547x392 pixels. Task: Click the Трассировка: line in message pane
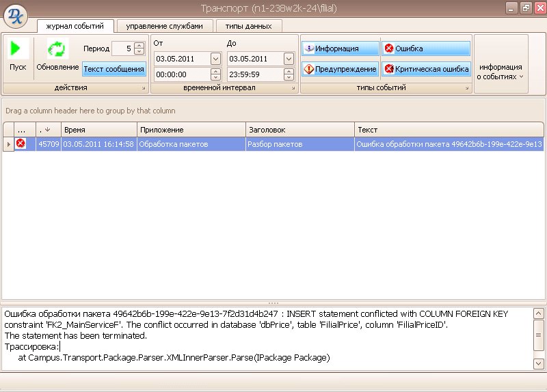31,347
